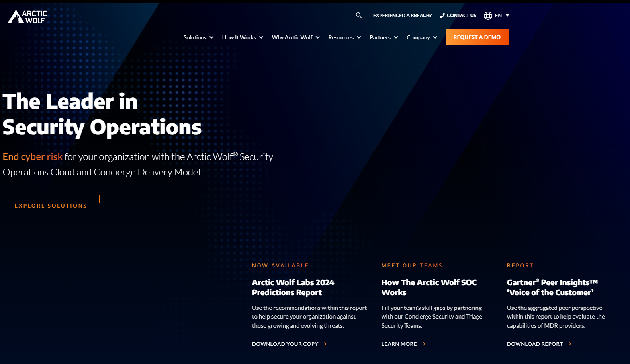Click the globe language icon
Screen dimensions: 630x364
488,16
